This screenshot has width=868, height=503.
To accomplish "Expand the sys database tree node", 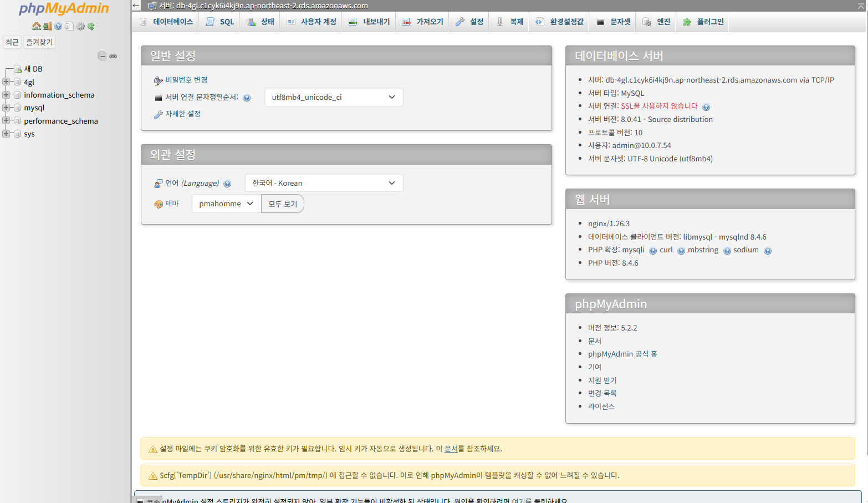I will coord(6,133).
